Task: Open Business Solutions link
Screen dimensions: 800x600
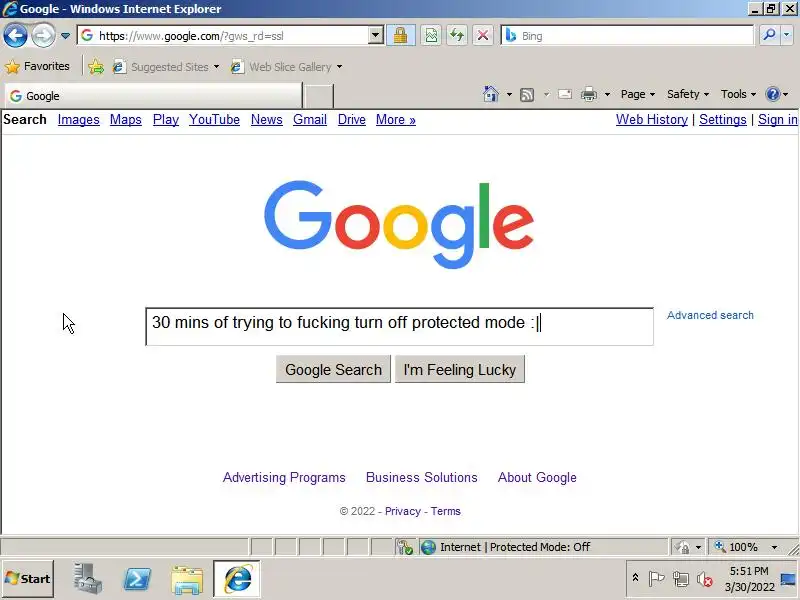Action: point(422,478)
